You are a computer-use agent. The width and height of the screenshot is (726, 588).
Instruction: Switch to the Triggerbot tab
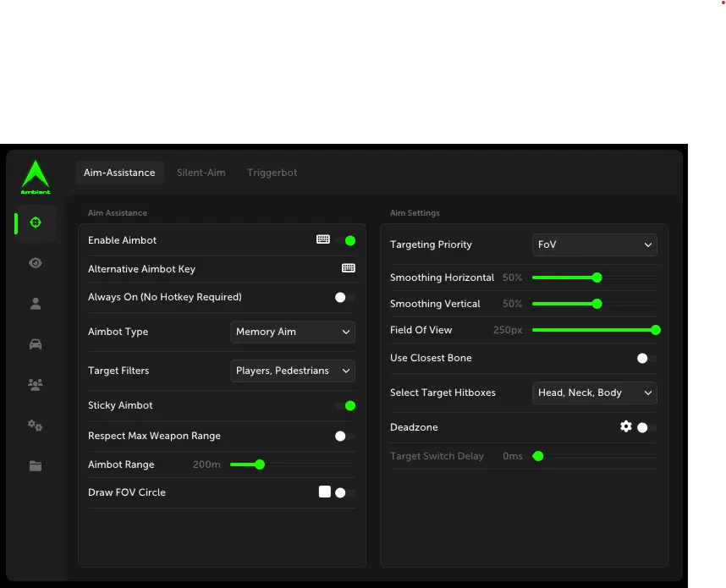point(272,173)
